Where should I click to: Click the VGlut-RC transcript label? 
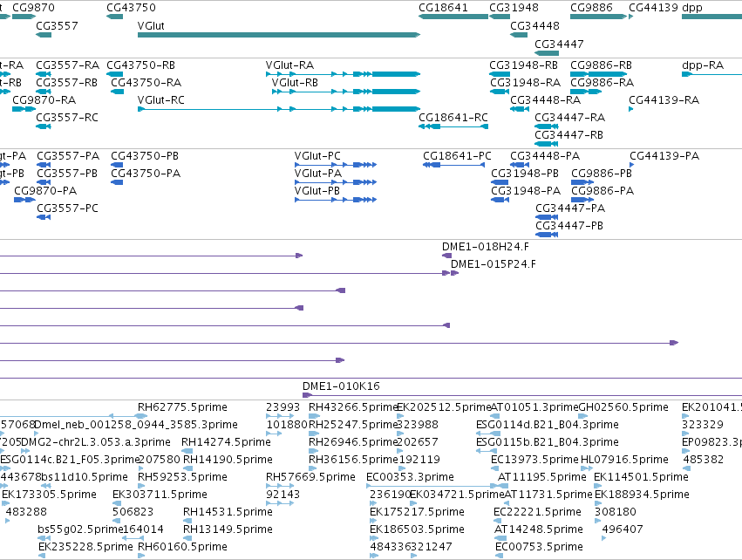161,100
